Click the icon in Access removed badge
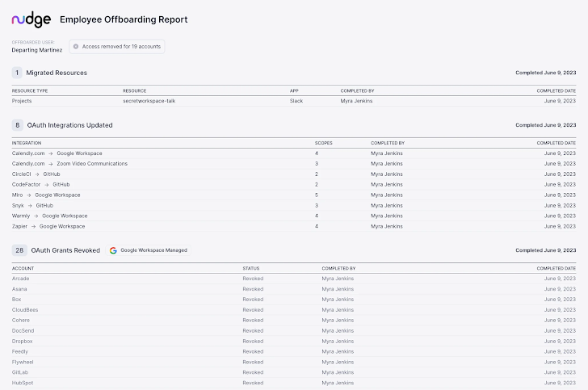This screenshot has height=390, width=588. click(76, 46)
